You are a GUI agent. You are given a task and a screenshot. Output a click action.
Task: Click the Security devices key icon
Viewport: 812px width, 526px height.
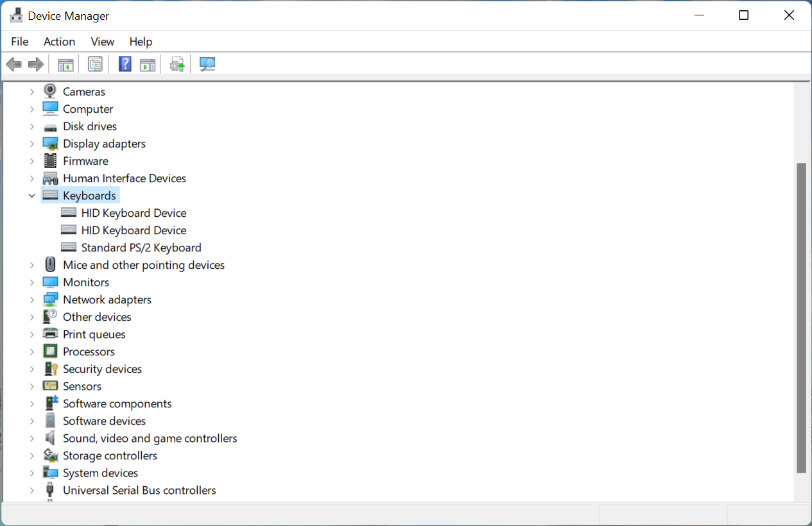tap(50, 368)
